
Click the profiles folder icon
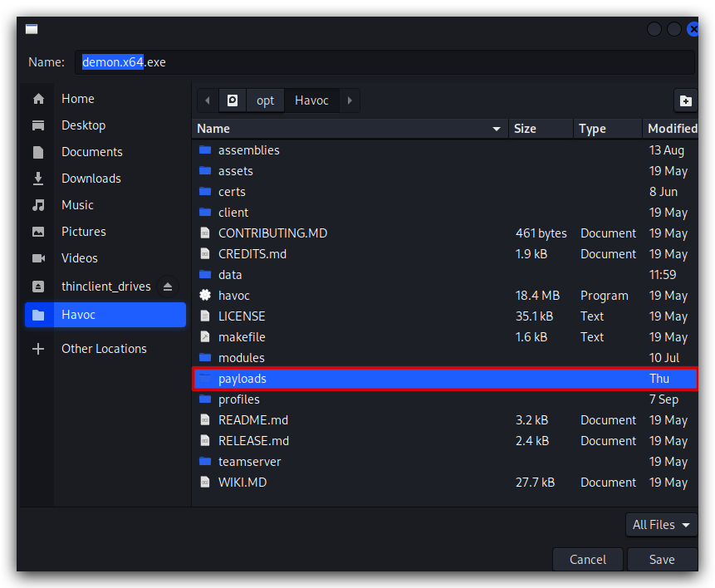(205, 399)
